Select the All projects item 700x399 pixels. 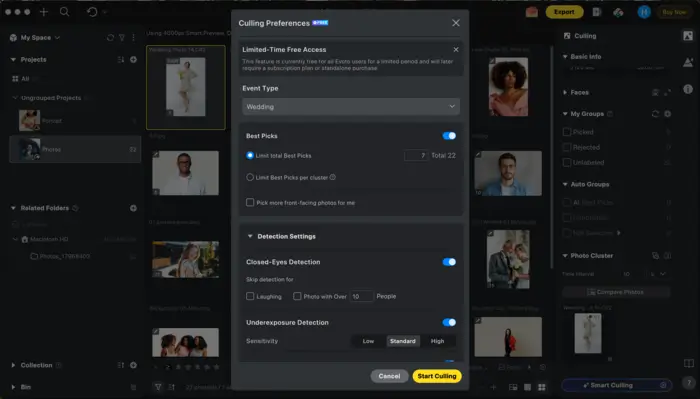21,79
